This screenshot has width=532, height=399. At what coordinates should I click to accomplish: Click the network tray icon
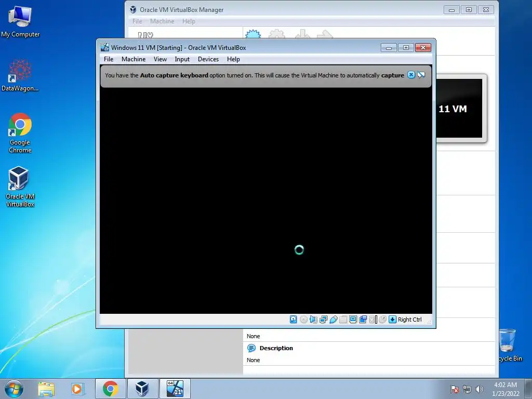point(467,389)
